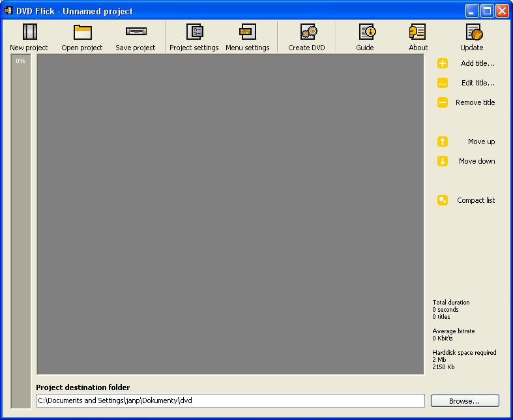Click the Move up arrow icon
Image resolution: width=513 pixels, height=420 pixels.
point(443,142)
